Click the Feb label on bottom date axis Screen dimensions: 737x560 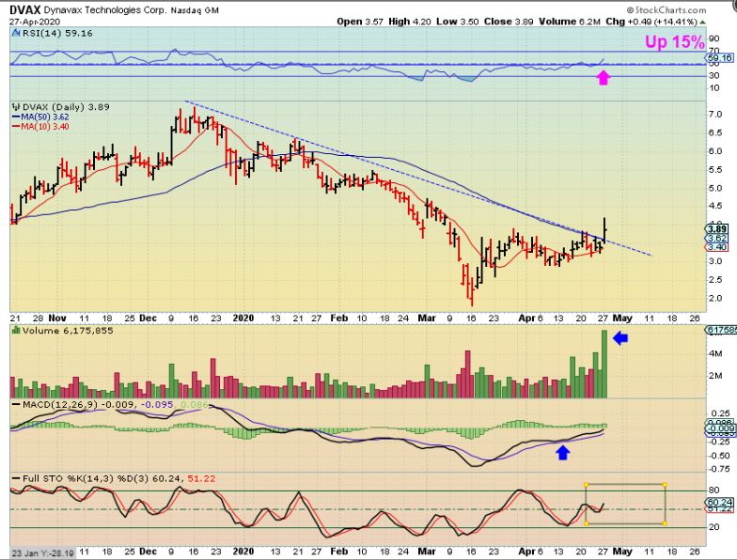pos(338,551)
